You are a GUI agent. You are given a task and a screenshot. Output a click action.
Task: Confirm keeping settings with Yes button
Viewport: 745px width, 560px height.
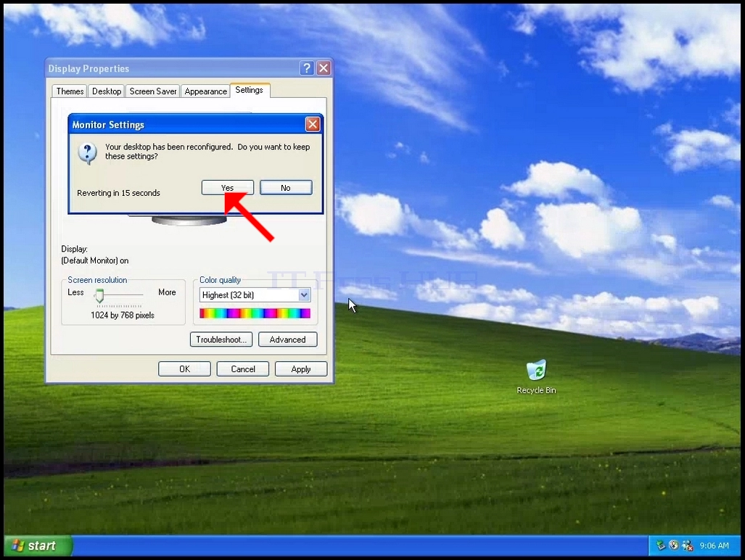[228, 188]
